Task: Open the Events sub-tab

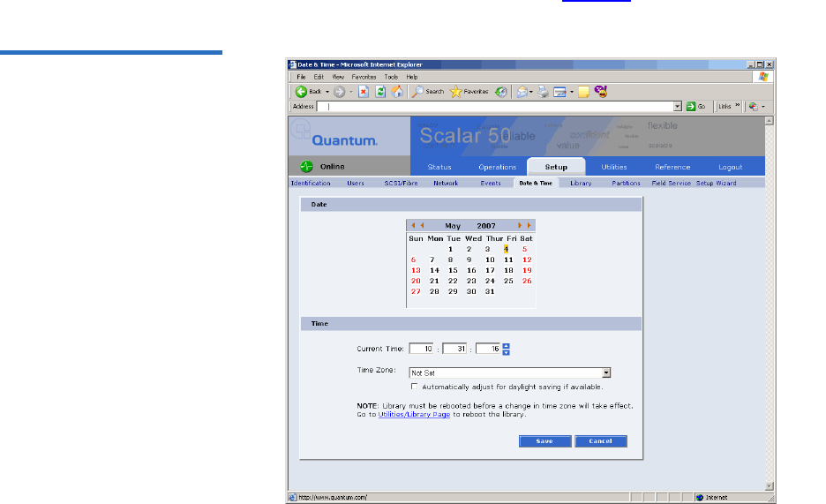Action: coord(491,184)
